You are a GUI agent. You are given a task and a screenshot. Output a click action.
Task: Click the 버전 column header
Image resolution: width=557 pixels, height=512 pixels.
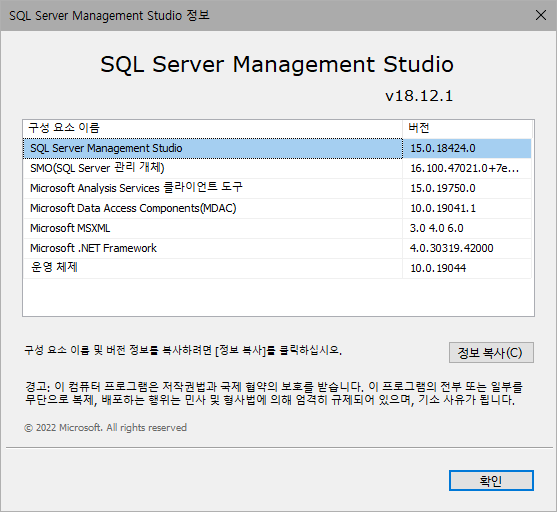pyautogui.click(x=467, y=128)
